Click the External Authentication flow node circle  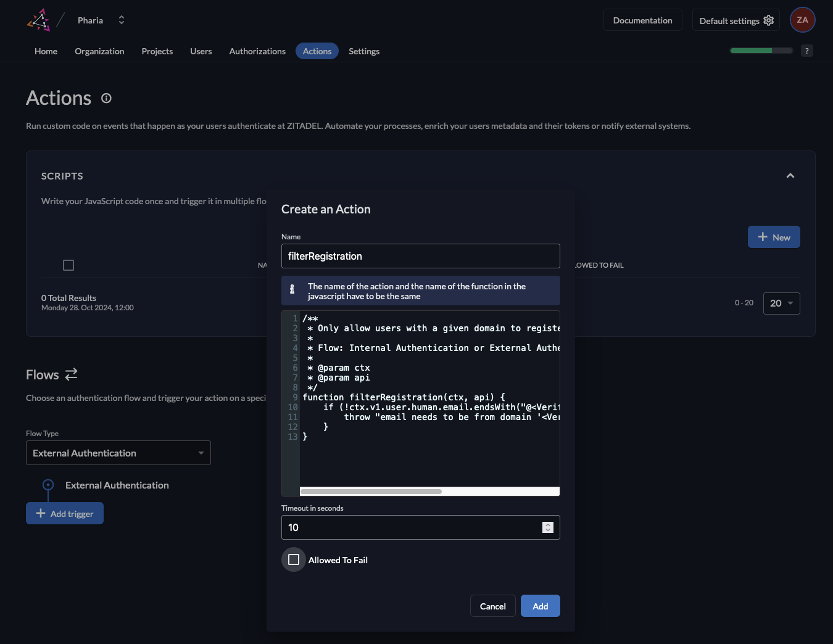48,485
